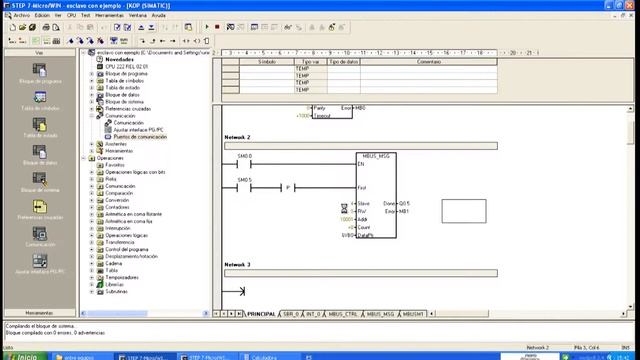
Task: Open Tabla de símbolos in navigation bar
Action: click(40, 101)
